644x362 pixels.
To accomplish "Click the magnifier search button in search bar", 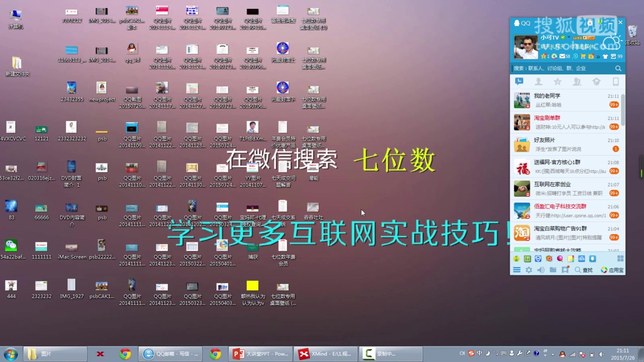I will coord(618,68).
